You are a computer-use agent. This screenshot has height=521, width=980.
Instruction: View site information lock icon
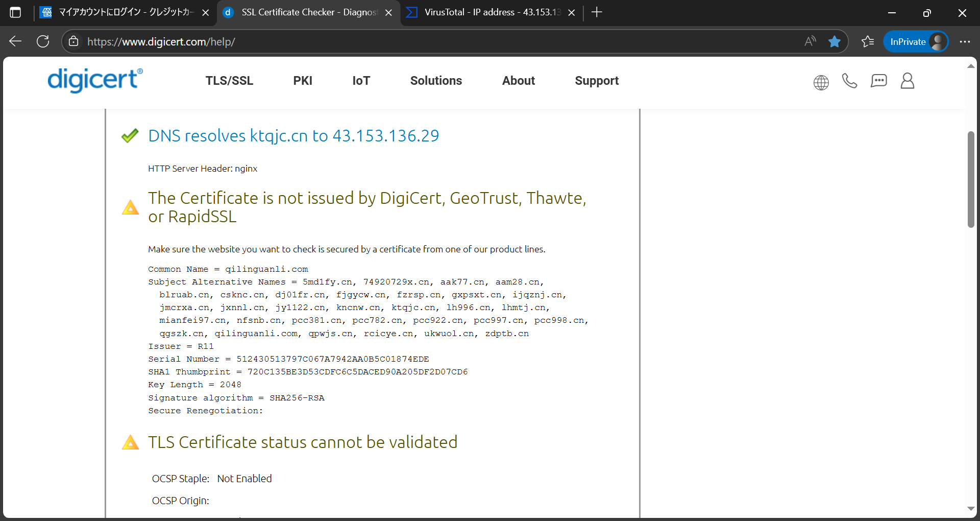[73, 41]
